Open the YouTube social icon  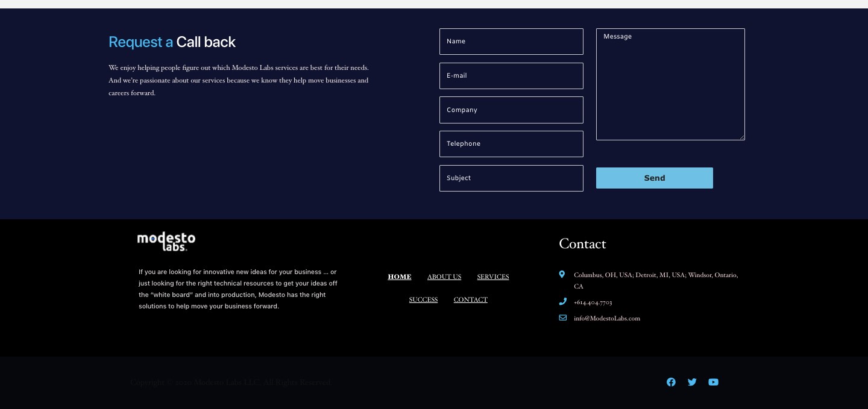coord(713,382)
